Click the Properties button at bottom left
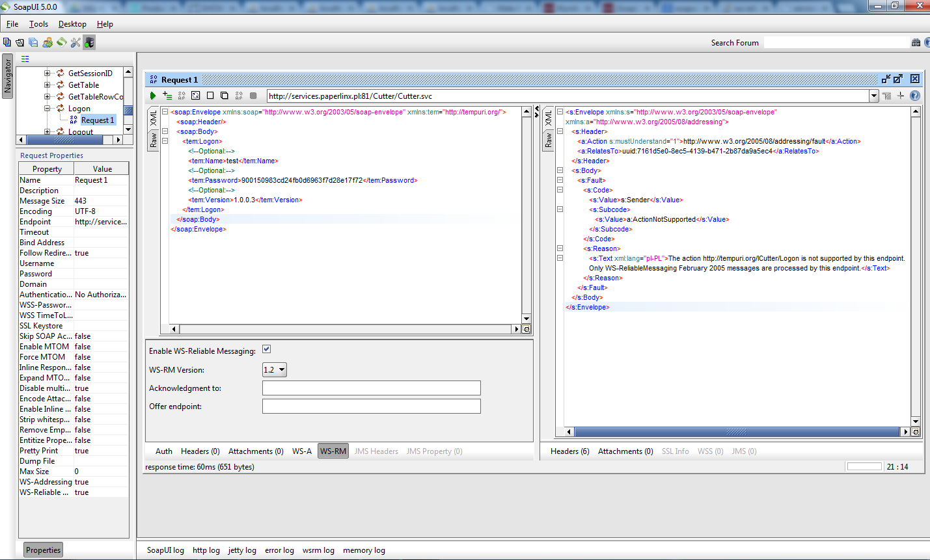 click(x=43, y=550)
